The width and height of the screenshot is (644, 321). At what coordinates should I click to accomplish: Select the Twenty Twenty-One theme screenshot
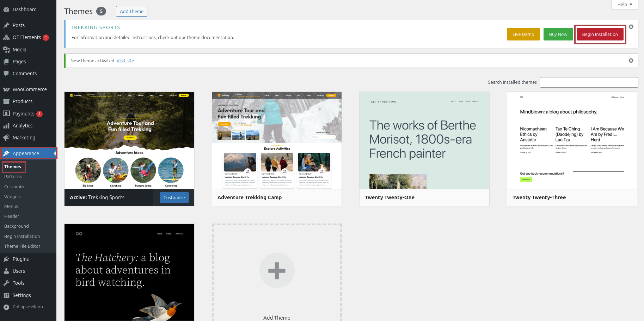coord(424,140)
